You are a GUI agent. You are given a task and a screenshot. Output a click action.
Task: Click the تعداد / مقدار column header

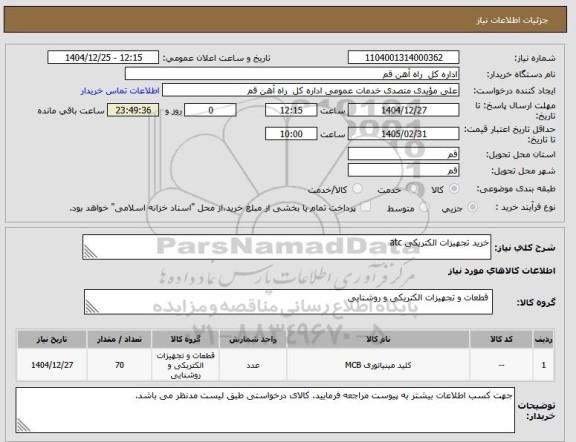pos(119,339)
